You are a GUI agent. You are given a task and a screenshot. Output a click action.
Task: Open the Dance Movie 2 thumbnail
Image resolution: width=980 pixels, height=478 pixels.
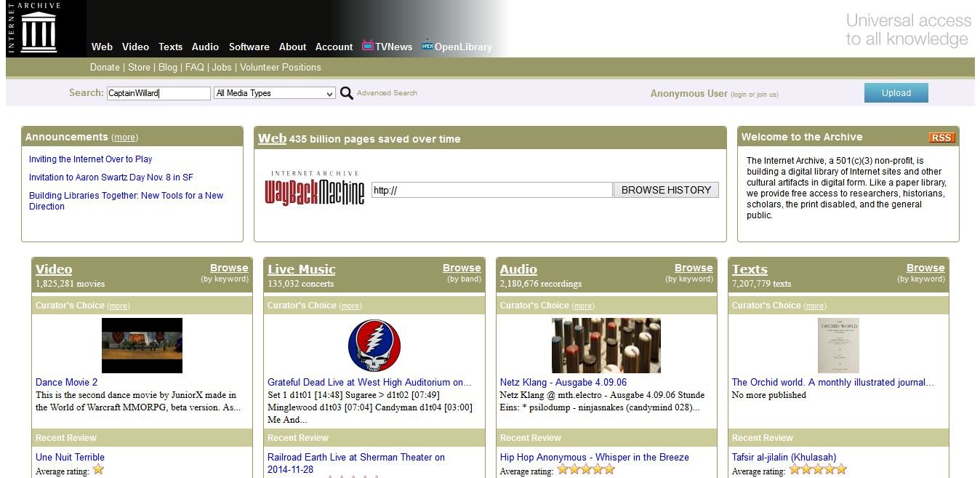[142, 346]
